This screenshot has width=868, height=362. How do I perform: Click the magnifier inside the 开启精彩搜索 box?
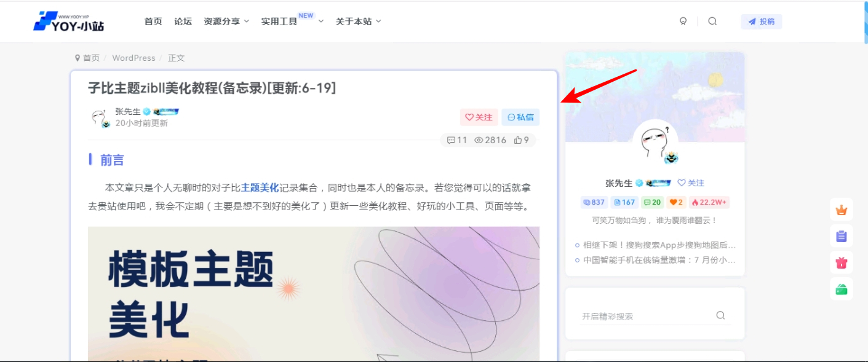pos(720,315)
